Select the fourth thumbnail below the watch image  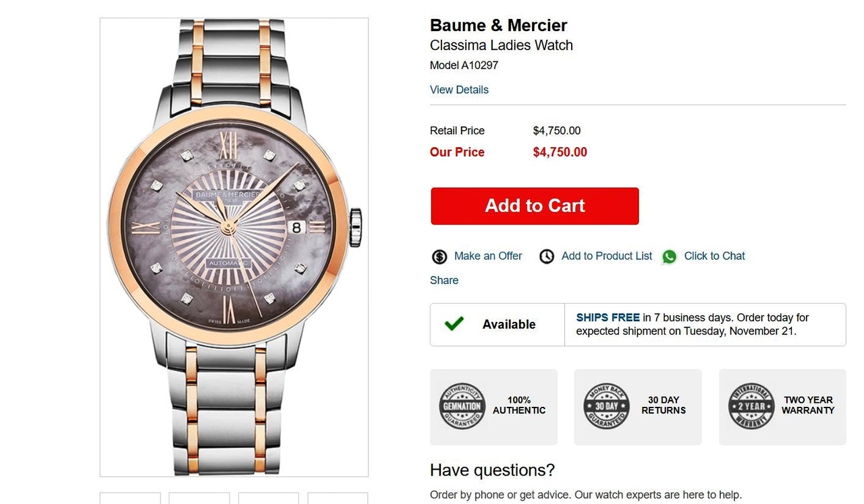point(337,499)
